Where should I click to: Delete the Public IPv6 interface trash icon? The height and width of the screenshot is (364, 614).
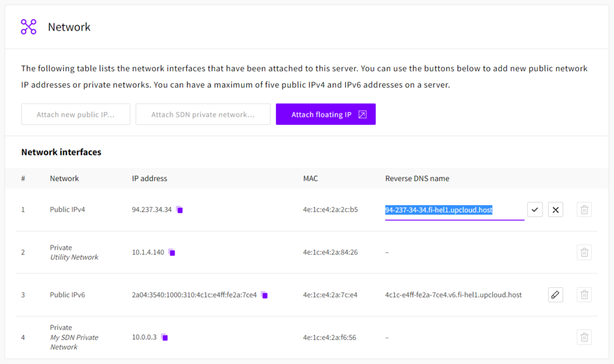pyautogui.click(x=584, y=294)
